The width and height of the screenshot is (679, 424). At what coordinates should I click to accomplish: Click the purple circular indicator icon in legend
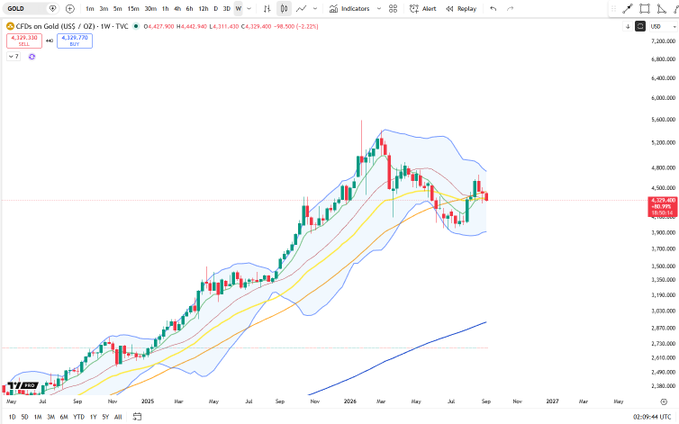point(32,57)
